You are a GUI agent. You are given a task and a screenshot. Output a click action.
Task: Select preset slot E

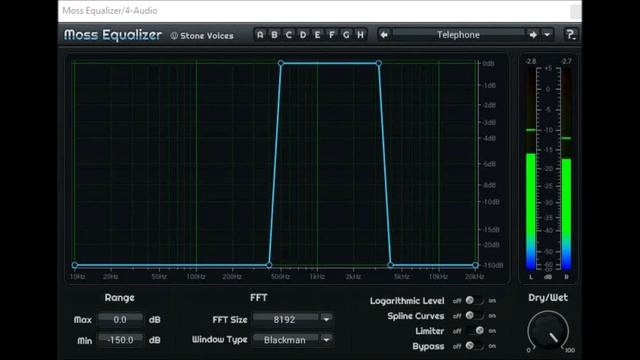317,35
